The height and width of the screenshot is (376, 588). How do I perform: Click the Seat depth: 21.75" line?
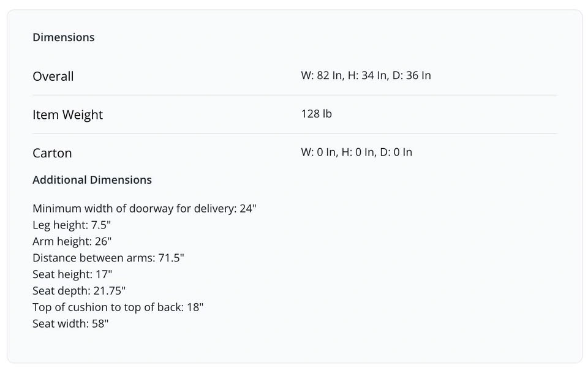[79, 291]
